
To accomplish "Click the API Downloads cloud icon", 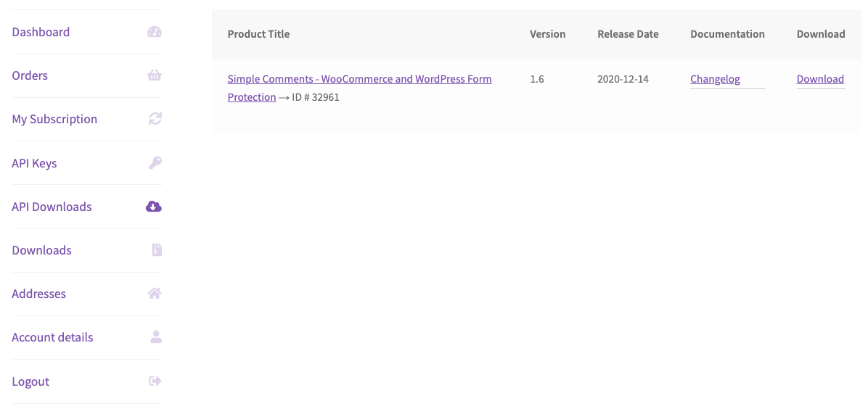I will coord(154,207).
